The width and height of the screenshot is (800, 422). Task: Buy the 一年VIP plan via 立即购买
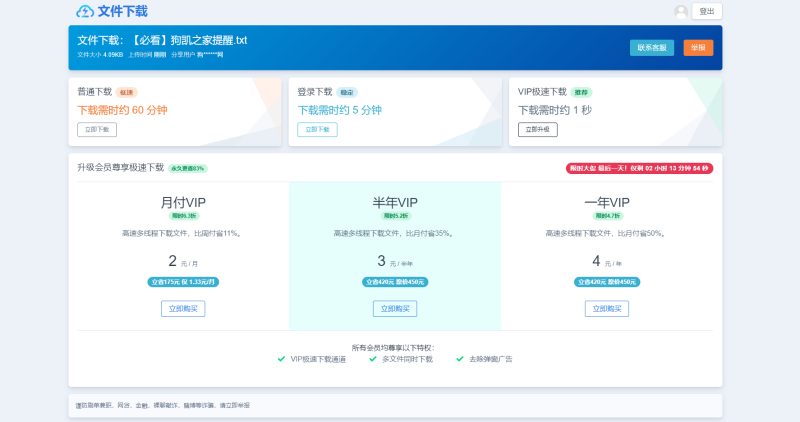point(607,308)
